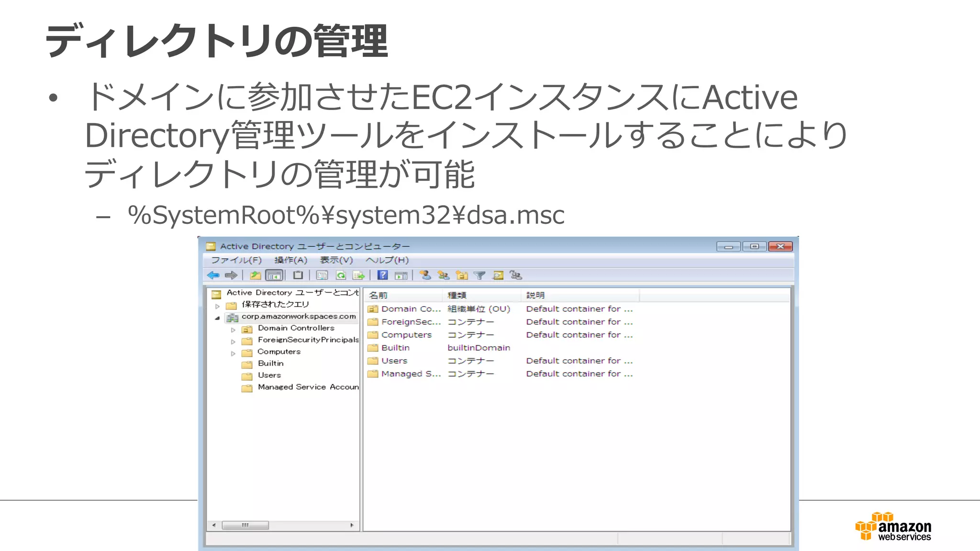Click 組織単位 (OU) type cell
Image resolution: width=980 pixels, height=551 pixels.
coord(479,309)
